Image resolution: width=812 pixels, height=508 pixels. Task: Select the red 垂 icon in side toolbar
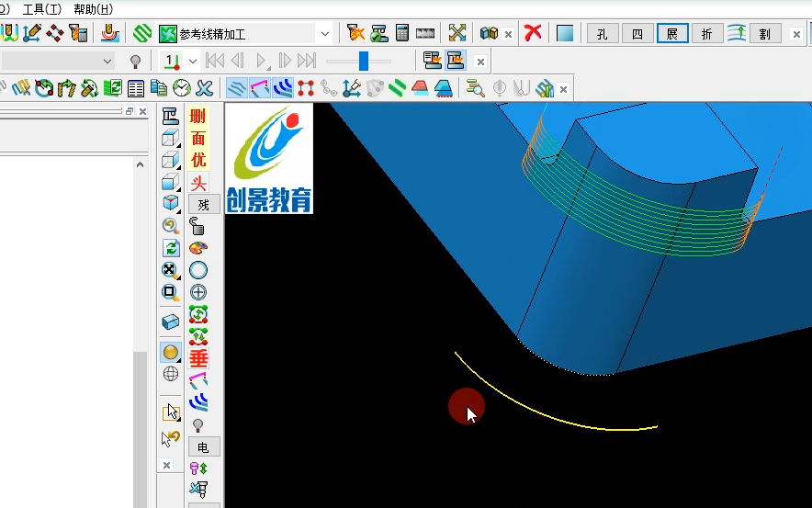(x=198, y=358)
